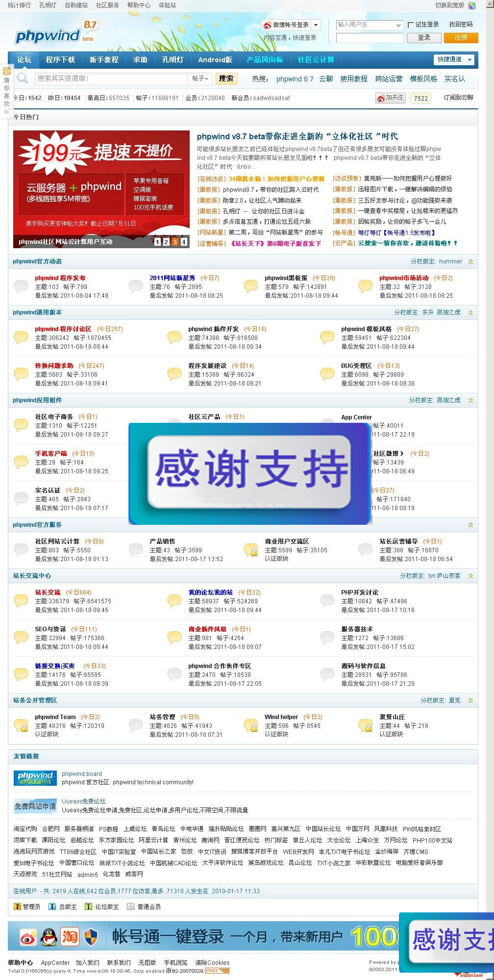Viewport: 494px width, 980px height.
Task: Open the 猜你喜欢 side panel icon
Action: click(6, 71)
